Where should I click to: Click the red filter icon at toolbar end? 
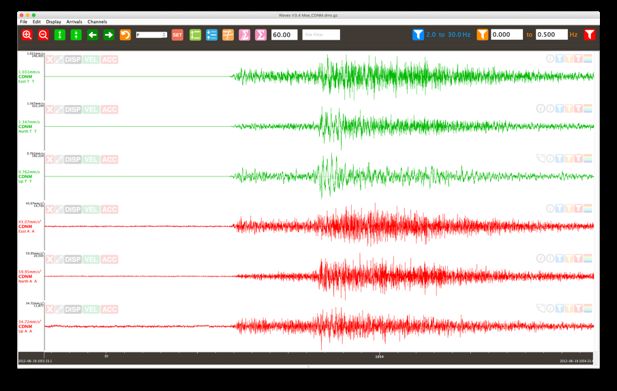(589, 35)
